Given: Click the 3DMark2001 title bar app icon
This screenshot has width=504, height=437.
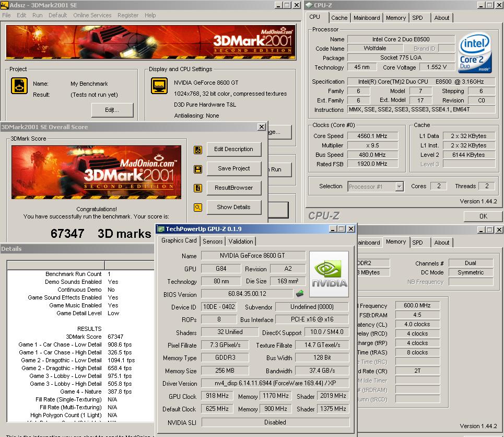Looking at the screenshot, I should coord(5,5).
